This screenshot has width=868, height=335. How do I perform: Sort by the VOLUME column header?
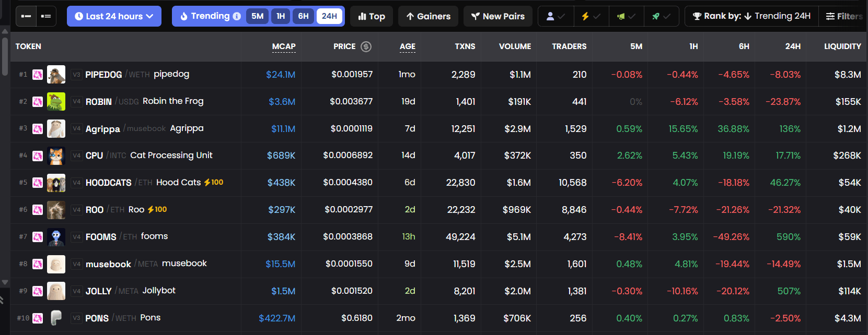click(x=515, y=46)
